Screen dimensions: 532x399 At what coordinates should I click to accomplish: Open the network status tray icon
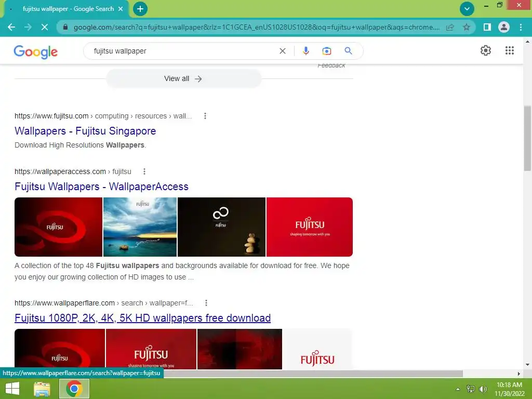[x=471, y=389]
